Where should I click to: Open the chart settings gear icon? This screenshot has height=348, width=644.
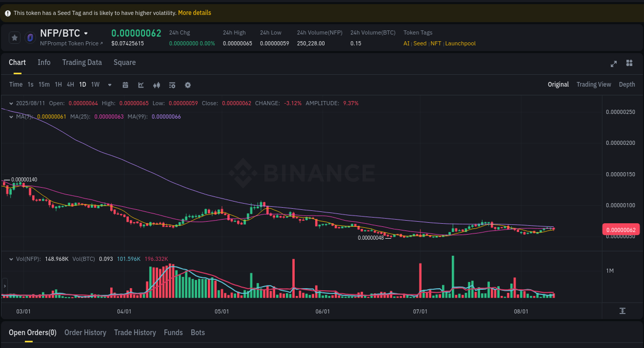coord(188,85)
